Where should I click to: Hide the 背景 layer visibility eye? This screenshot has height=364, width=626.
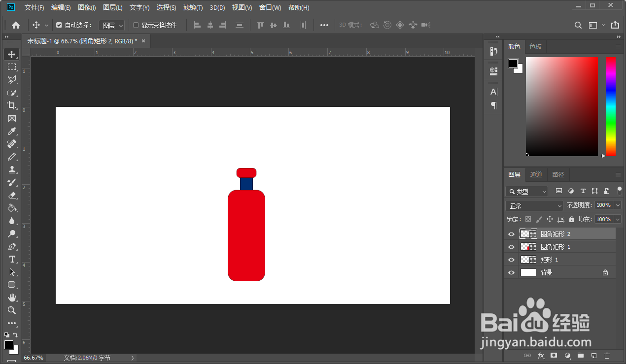(511, 272)
